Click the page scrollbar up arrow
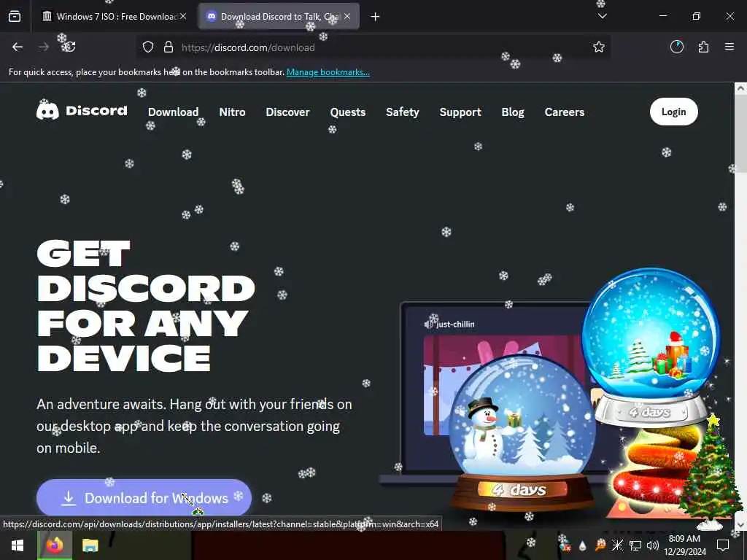Viewport: 747px width, 560px height. tap(740, 88)
